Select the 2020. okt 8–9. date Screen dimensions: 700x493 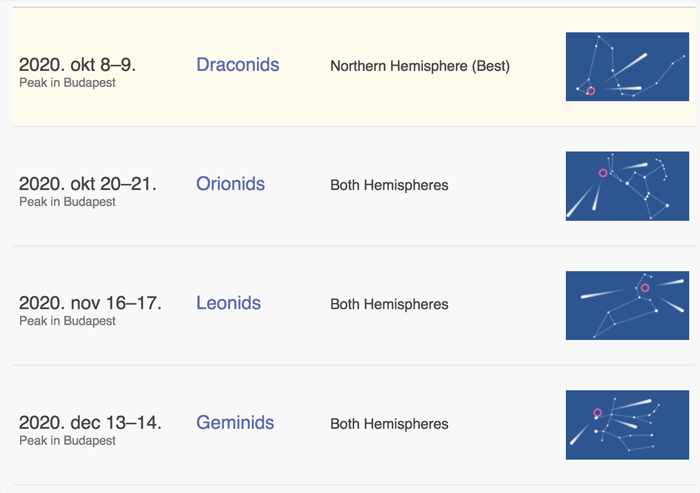[x=77, y=65]
